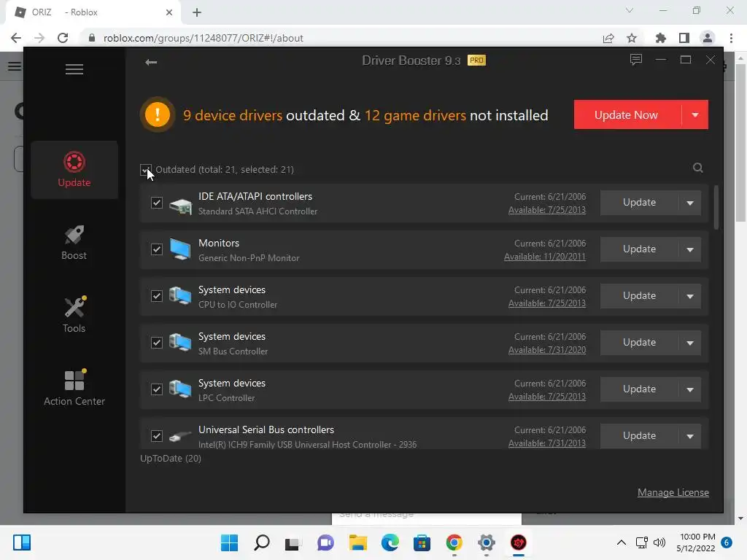Update the SM Bus Controller driver

coord(639,343)
